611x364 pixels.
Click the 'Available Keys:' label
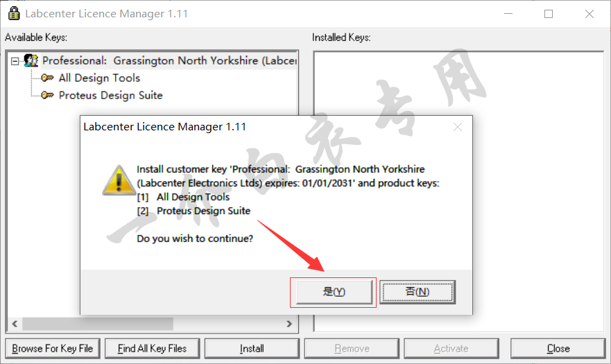[36, 37]
